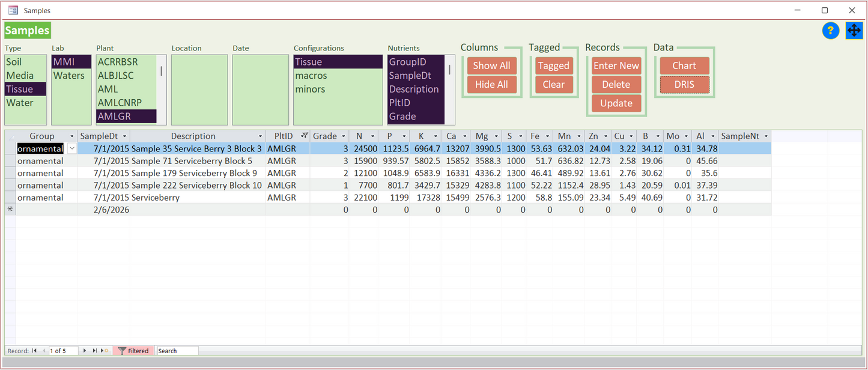The width and height of the screenshot is (868, 370).
Task: Toggle Description in the Nutrients list
Action: click(416, 89)
